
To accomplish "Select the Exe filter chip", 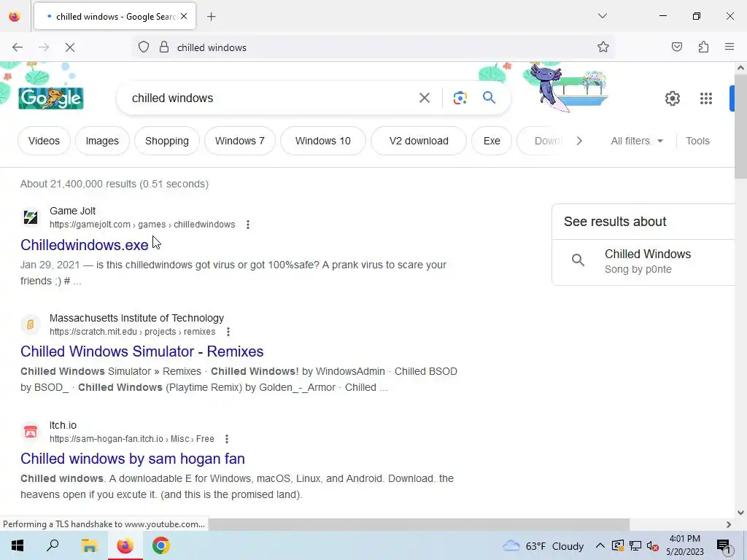I will (x=492, y=141).
